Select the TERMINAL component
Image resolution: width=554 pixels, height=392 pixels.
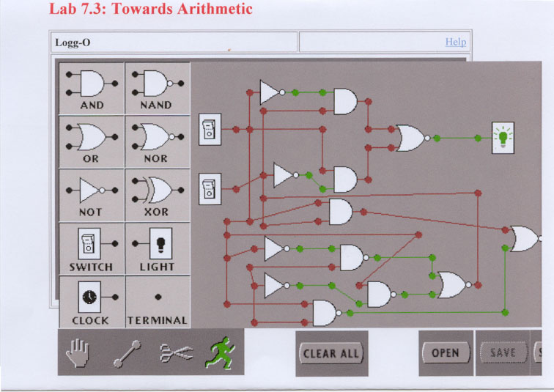pyautogui.click(x=157, y=301)
